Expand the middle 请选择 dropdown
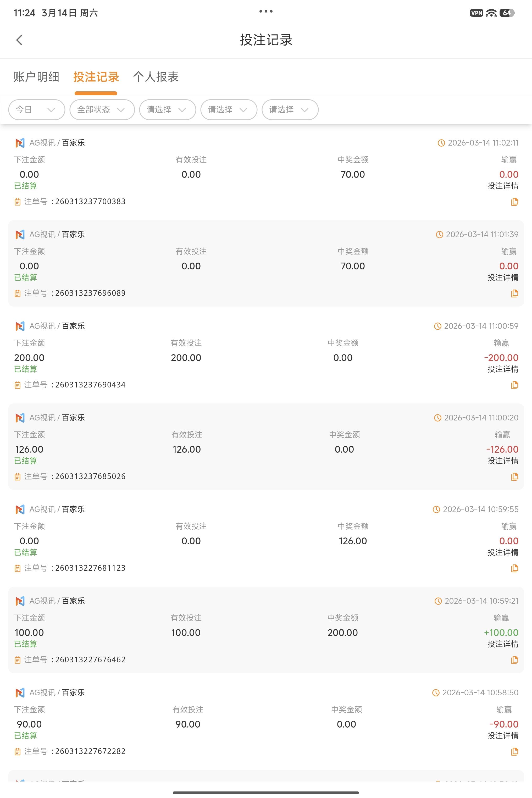 [229, 110]
